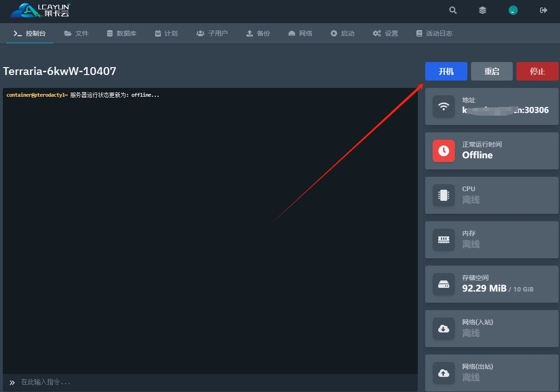This screenshot has height=392, width=560.
Task: Click the CPU chip icon
Action: pyautogui.click(x=444, y=195)
